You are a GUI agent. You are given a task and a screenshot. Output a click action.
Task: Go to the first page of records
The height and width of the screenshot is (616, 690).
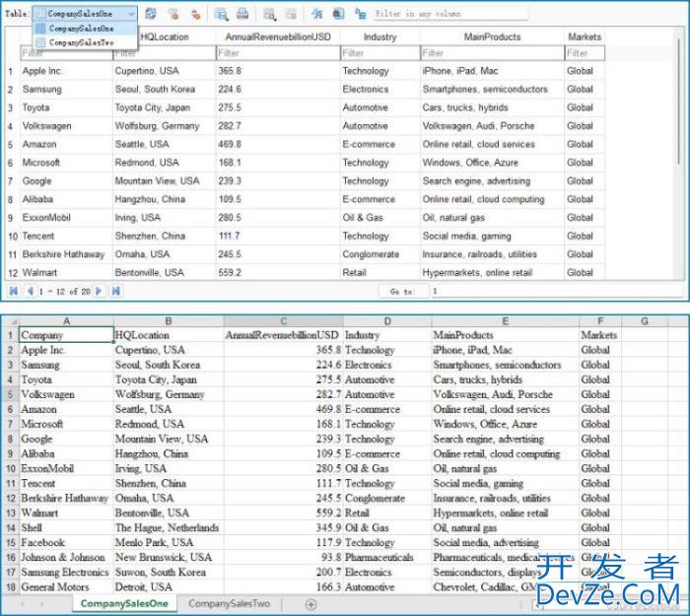[x=14, y=291]
